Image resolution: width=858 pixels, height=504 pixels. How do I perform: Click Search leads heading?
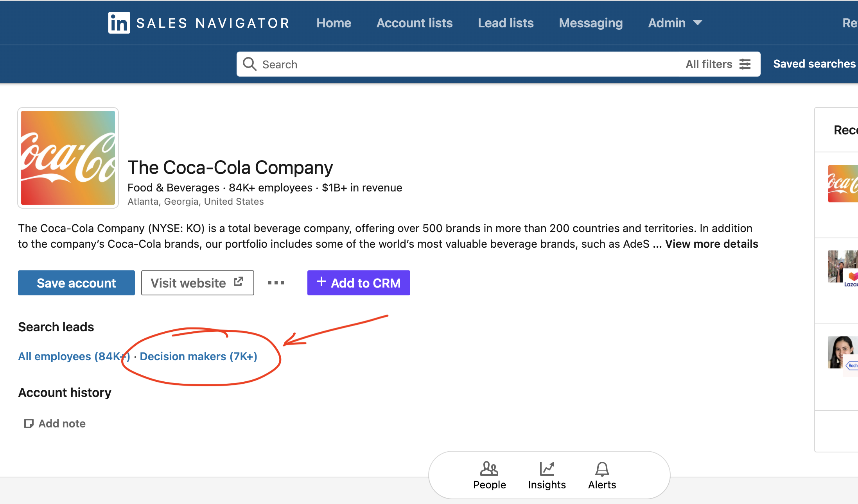tap(56, 327)
